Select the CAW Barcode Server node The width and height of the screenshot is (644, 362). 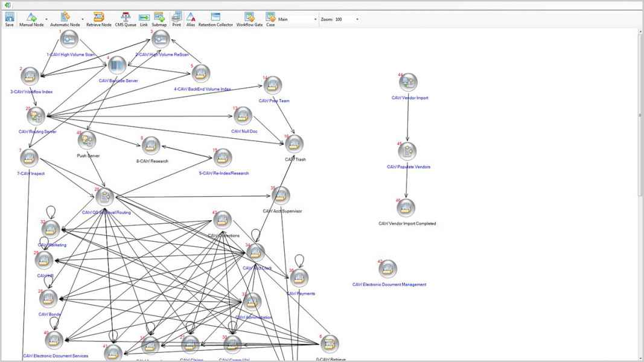[x=117, y=66]
